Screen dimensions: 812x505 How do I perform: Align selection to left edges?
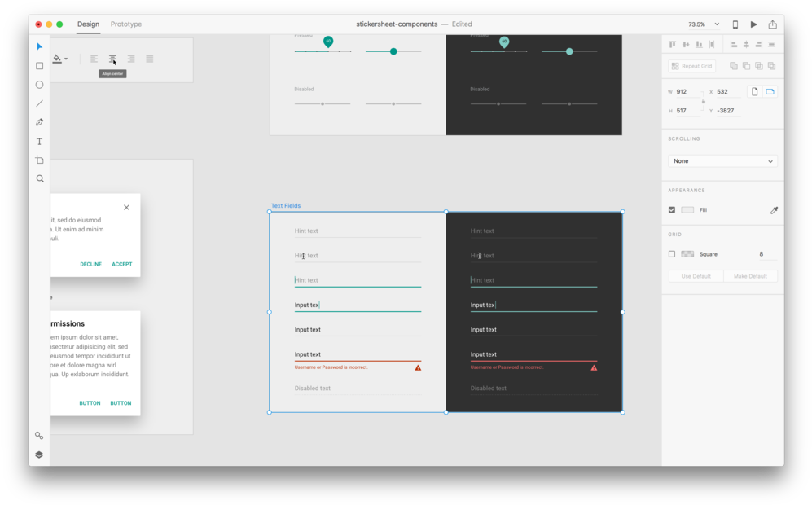click(x=733, y=45)
